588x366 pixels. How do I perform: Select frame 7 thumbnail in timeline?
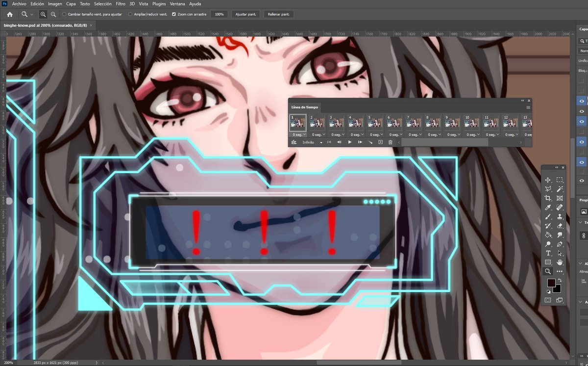coord(414,123)
